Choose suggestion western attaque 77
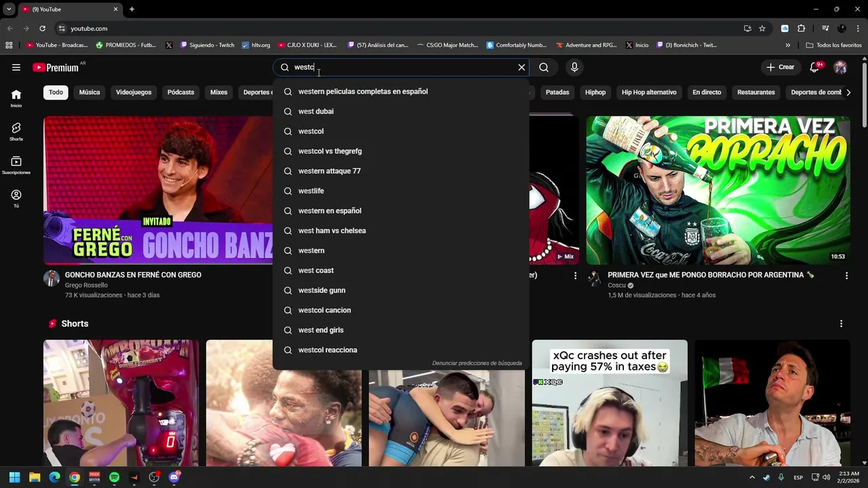868x488 pixels. click(x=401, y=171)
